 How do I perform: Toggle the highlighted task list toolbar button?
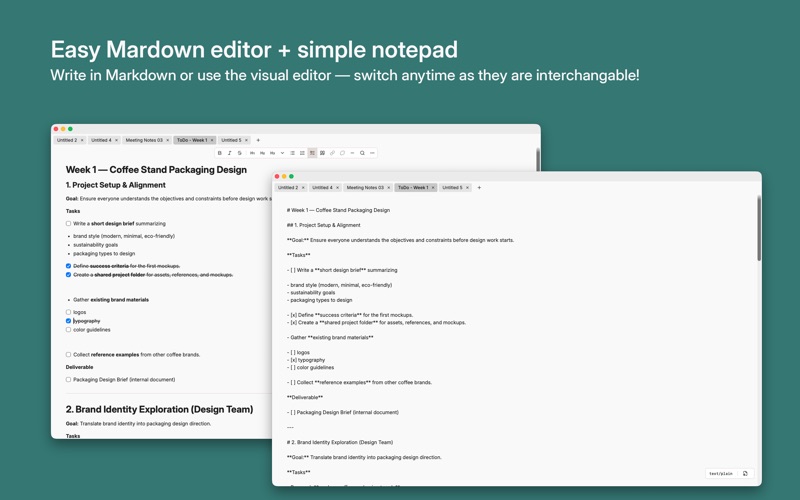[312, 153]
